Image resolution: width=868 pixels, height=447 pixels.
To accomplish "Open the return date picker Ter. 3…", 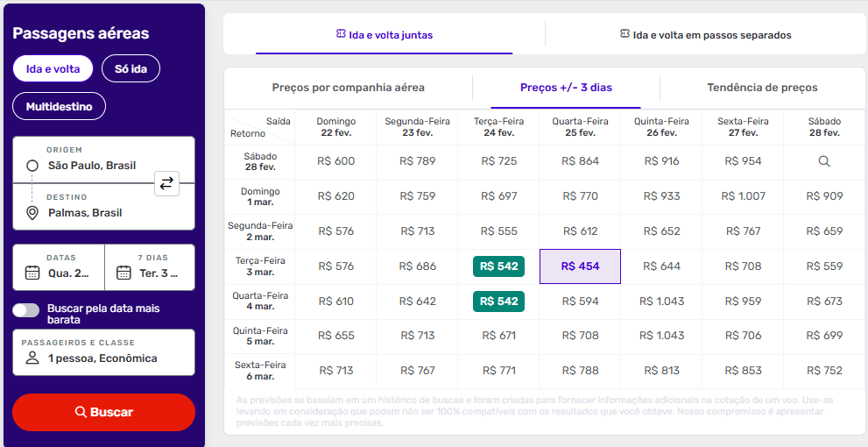I will [150, 267].
